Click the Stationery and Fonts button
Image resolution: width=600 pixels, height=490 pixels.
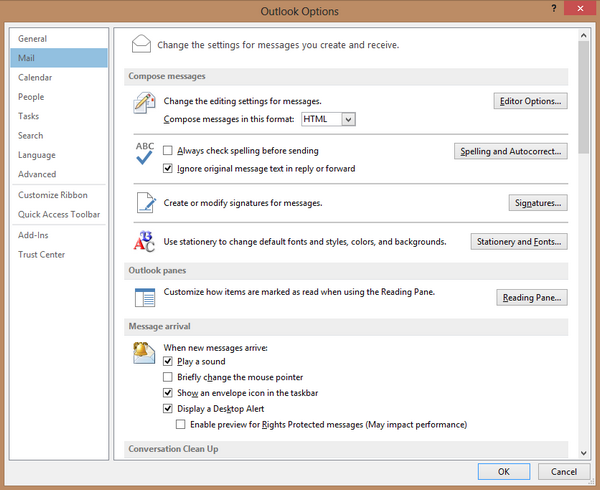tap(519, 242)
